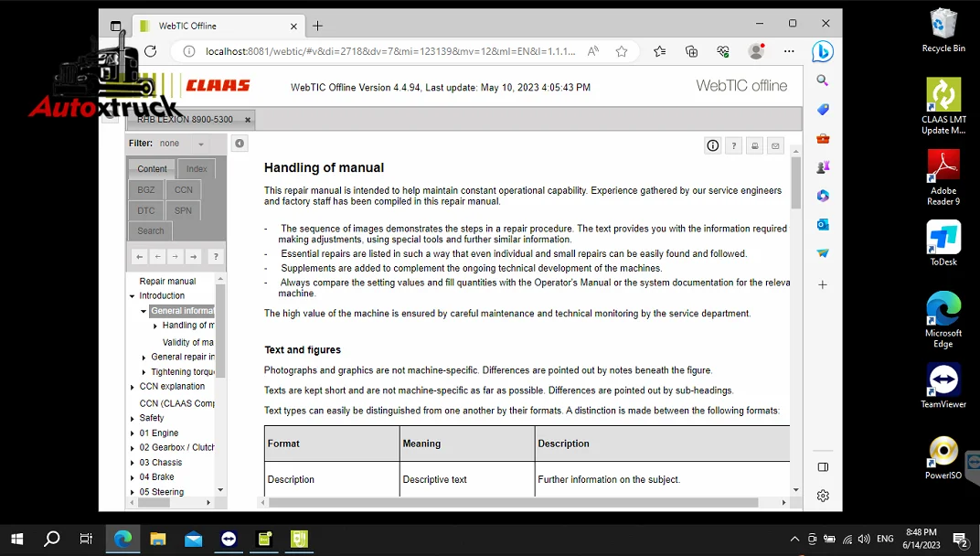Open the CCN tab
This screenshot has height=556, width=980.
(184, 189)
